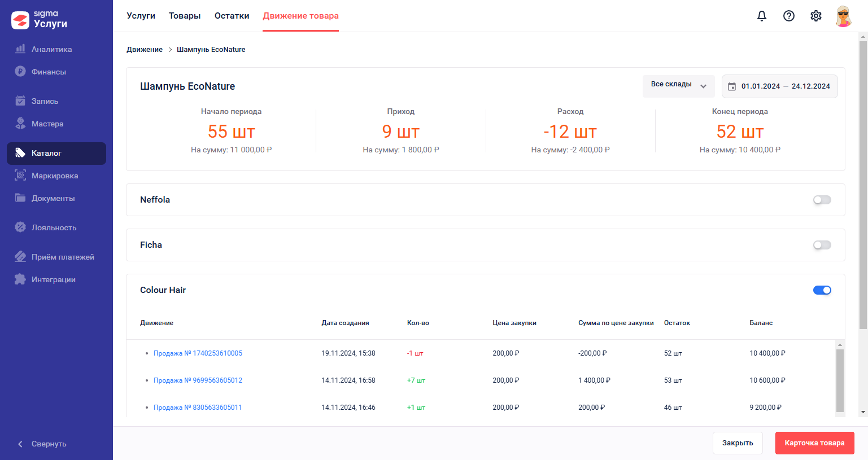This screenshot has height=460, width=868.
Task: Switch to the Товары tab
Action: point(185,16)
